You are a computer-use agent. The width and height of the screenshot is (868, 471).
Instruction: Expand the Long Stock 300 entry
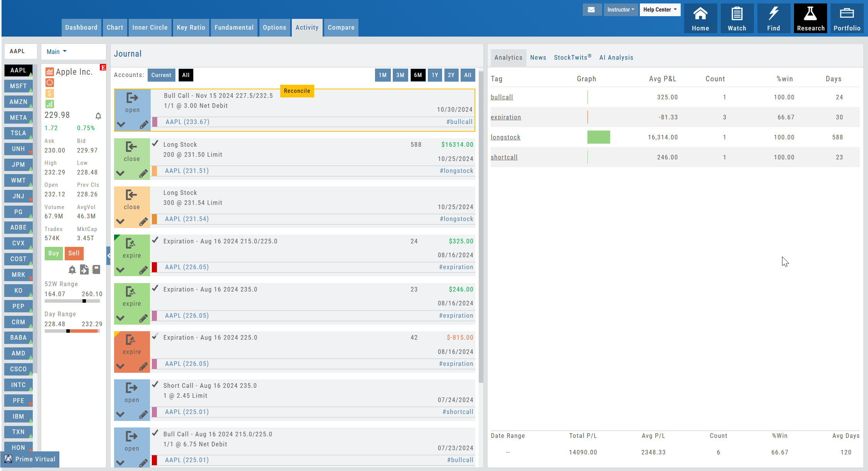point(120,222)
